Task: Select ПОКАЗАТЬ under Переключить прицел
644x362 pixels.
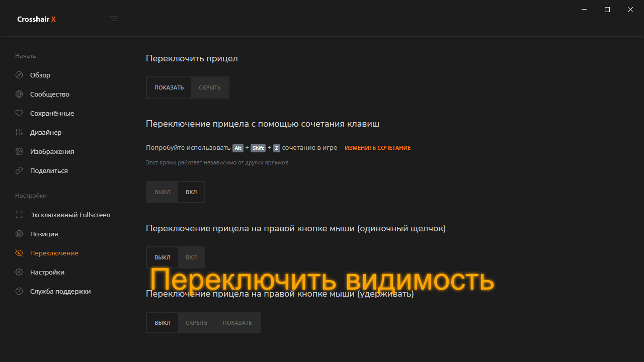Action: pos(169,87)
